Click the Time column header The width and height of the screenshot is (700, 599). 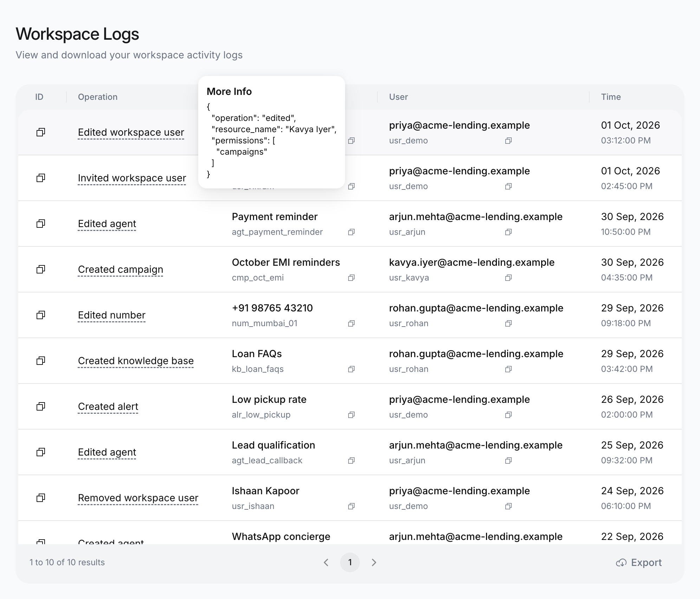tap(611, 97)
